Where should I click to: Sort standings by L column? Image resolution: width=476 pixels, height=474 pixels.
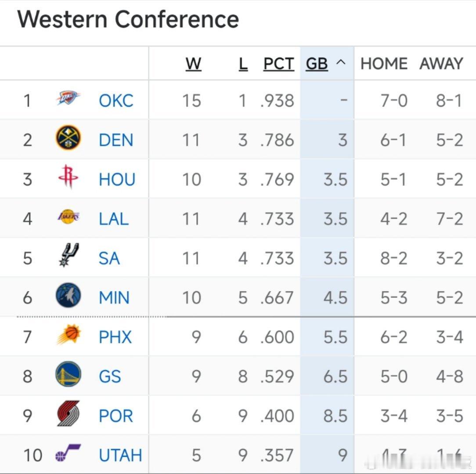coord(243,64)
